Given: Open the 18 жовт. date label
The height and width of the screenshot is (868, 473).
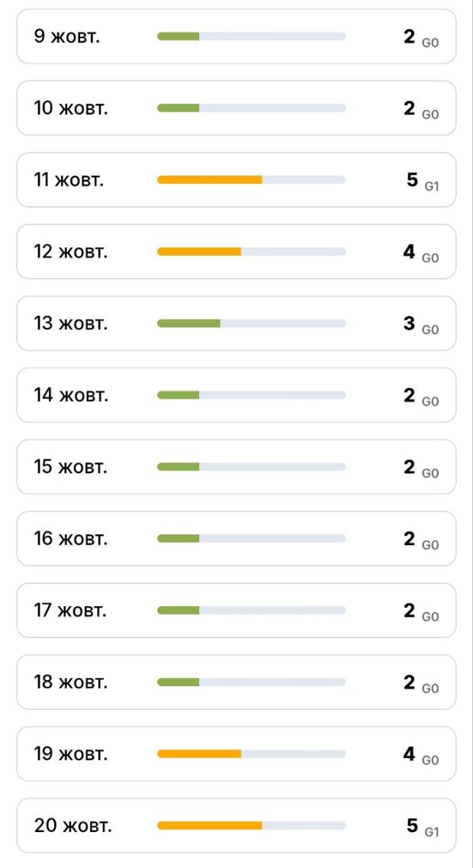Looking at the screenshot, I should point(71,682).
